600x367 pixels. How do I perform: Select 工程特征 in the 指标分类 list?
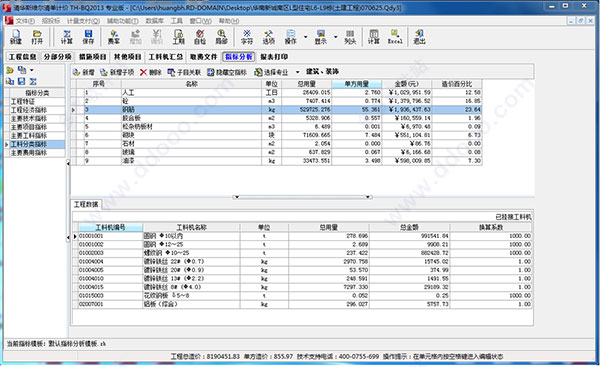tap(37, 102)
